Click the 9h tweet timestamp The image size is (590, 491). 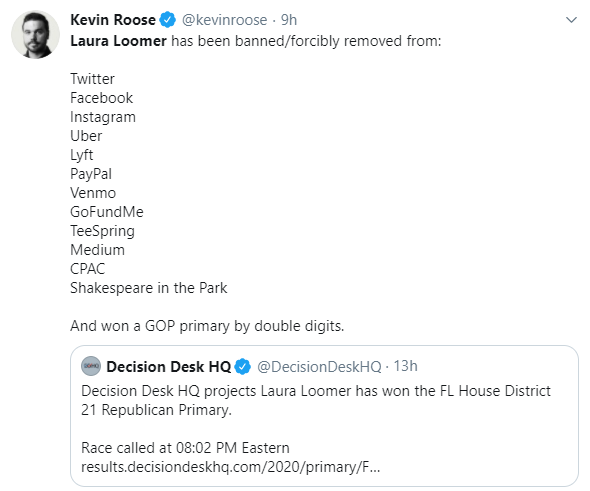tap(289, 20)
